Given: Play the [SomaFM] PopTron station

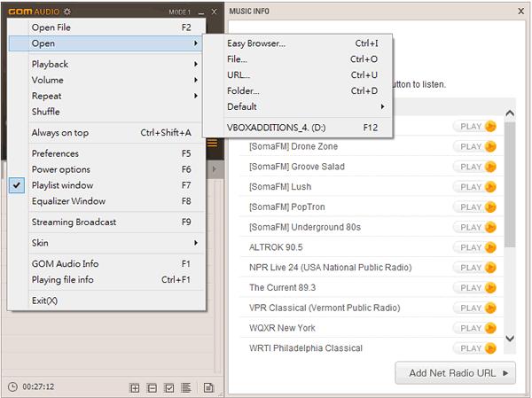Looking at the screenshot, I should pos(474,207).
